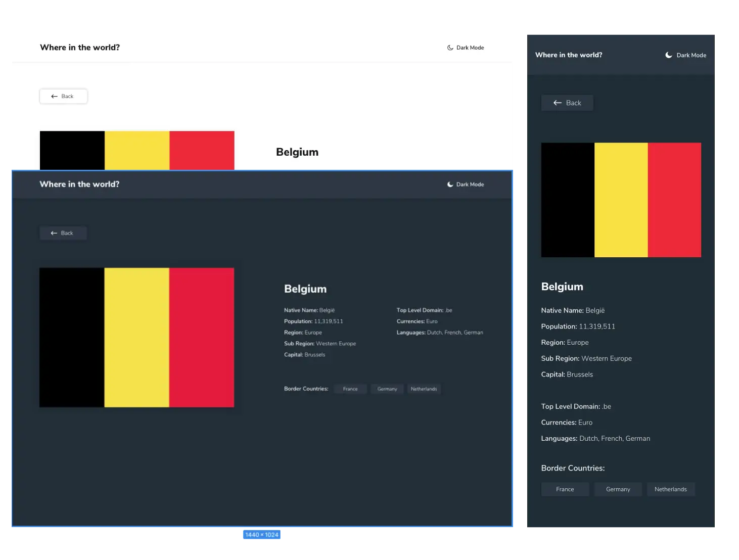Screen dimensions: 739x560
Task: Toggle Dark Mode label in the light header
Action: 470,48
